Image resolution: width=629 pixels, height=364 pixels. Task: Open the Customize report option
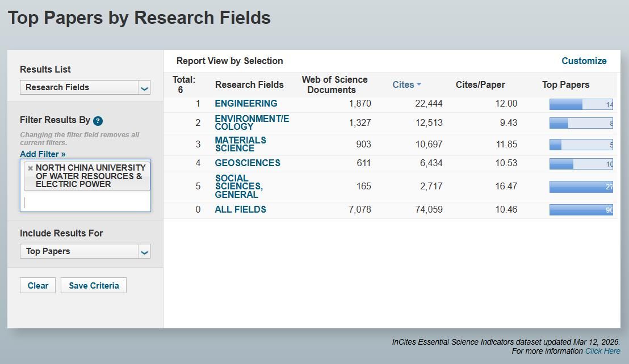[584, 61]
